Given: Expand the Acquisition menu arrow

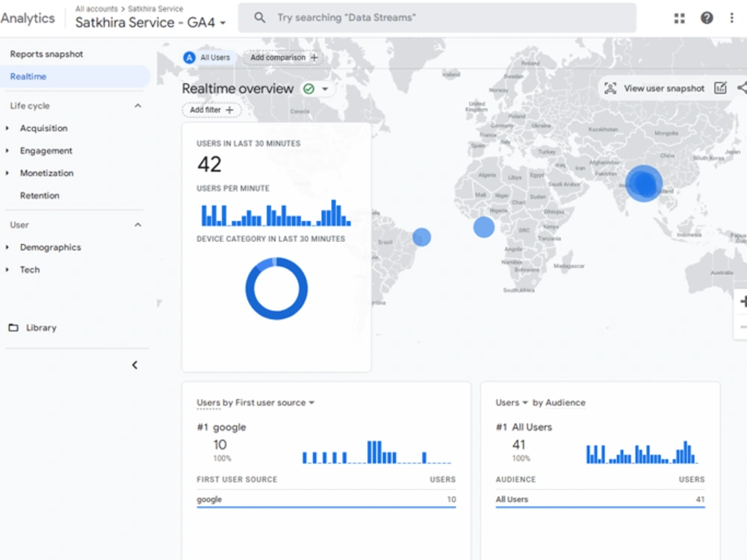Looking at the screenshot, I should [x=7, y=128].
